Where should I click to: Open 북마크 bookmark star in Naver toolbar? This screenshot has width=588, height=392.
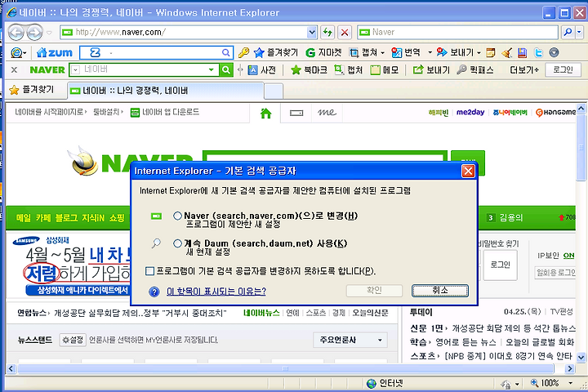tap(310, 69)
